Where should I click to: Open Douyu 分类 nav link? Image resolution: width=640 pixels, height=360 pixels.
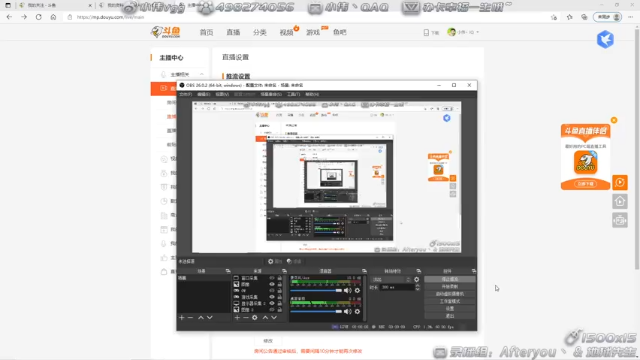[x=260, y=32]
